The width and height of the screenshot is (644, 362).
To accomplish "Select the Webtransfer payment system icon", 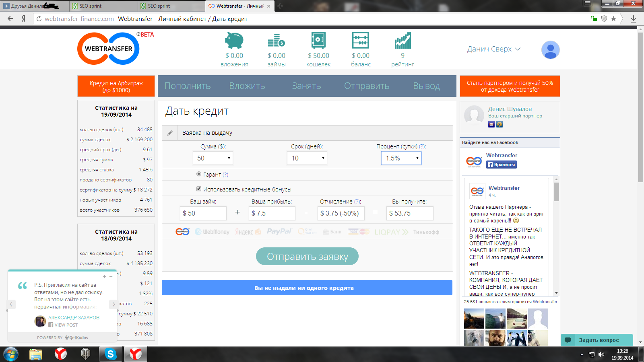I will [x=182, y=232].
